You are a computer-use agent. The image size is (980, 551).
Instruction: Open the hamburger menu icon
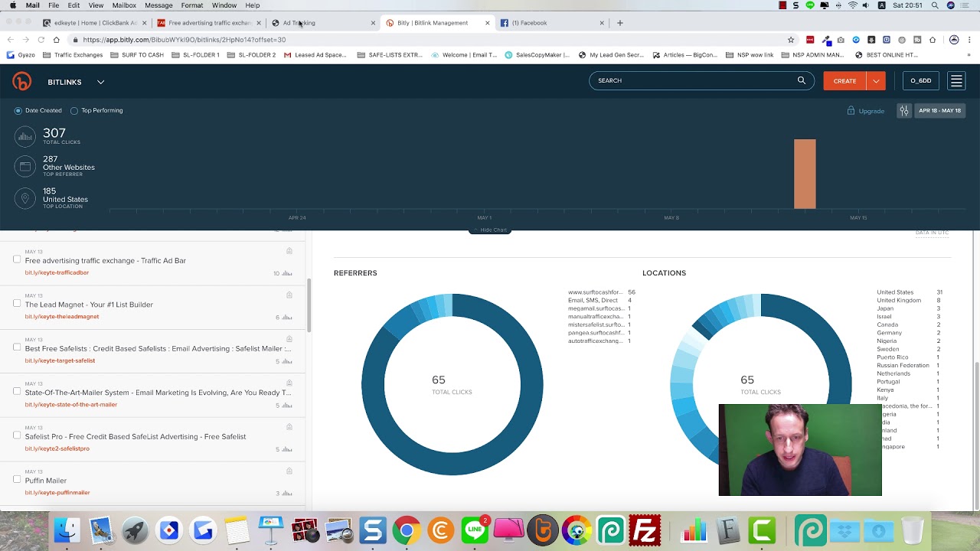tap(956, 80)
